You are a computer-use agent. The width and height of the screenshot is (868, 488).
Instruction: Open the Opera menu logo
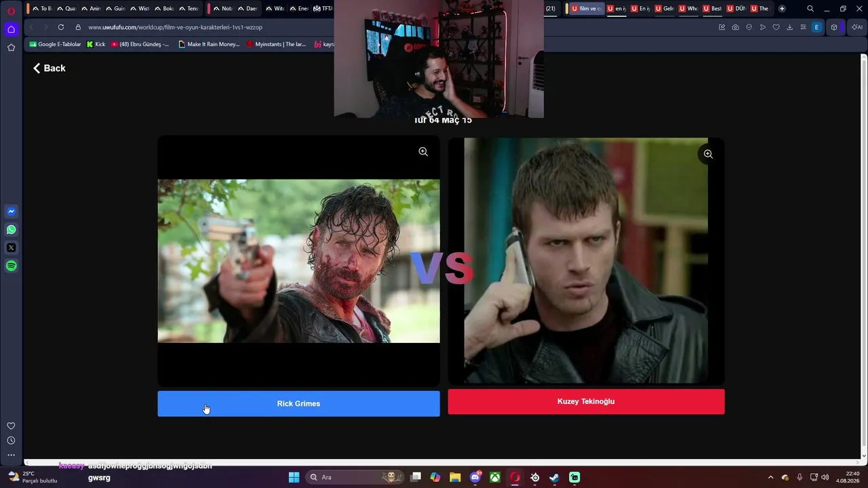coord(11,11)
